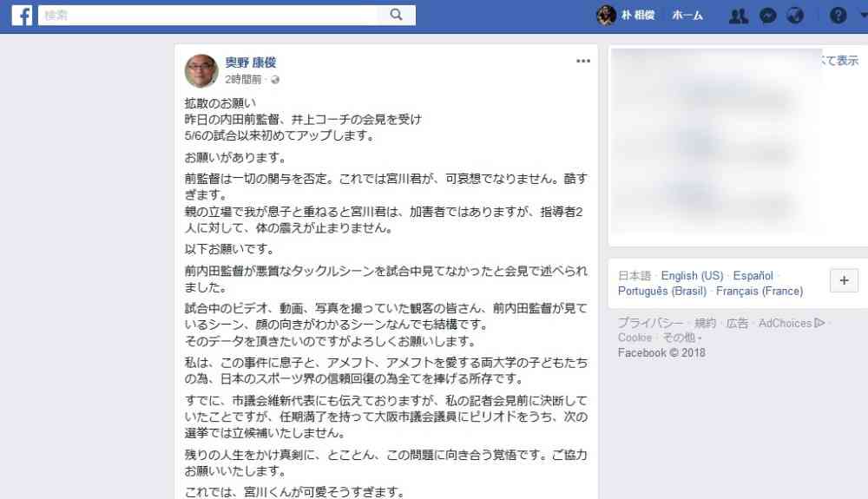Click the 2時間前 post timestamp

(x=243, y=80)
